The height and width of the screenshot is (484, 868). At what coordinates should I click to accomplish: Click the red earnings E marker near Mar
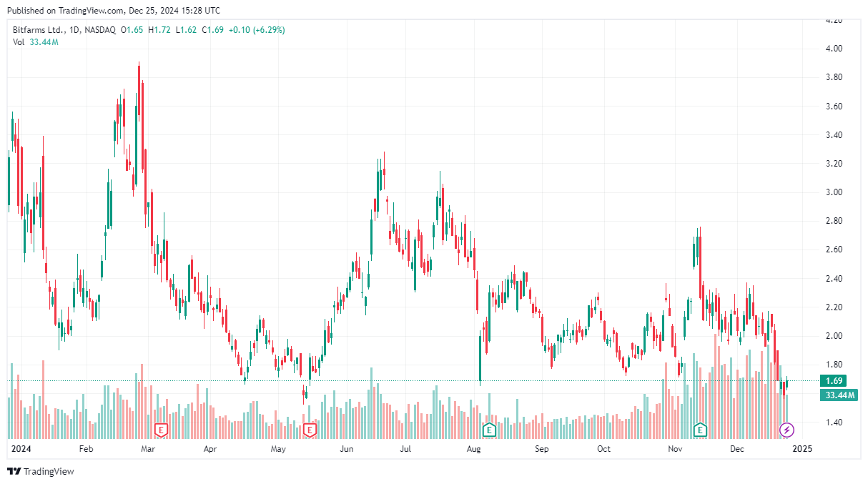point(162,430)
